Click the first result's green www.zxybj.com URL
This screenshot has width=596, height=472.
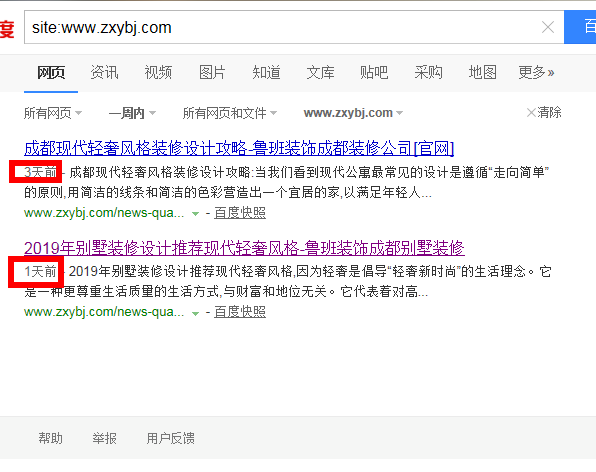(104, 213)
